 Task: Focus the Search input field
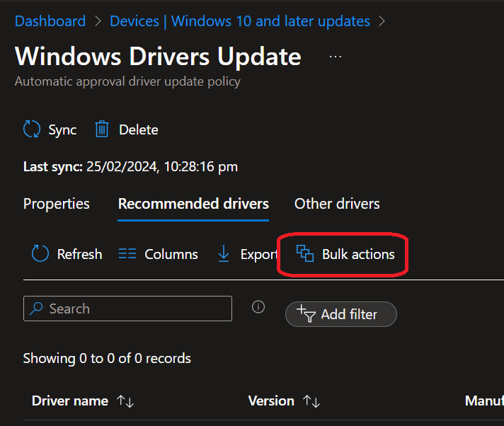[x=134, y=309]
